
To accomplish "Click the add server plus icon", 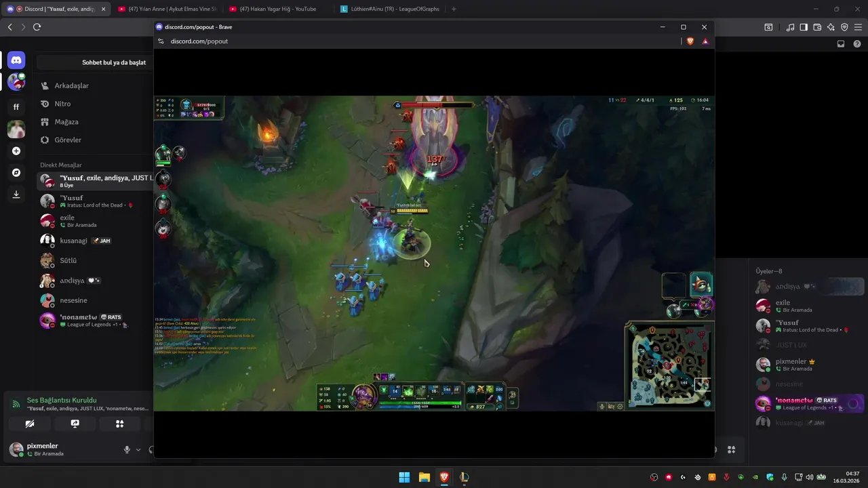I will (x=16, y=151).
